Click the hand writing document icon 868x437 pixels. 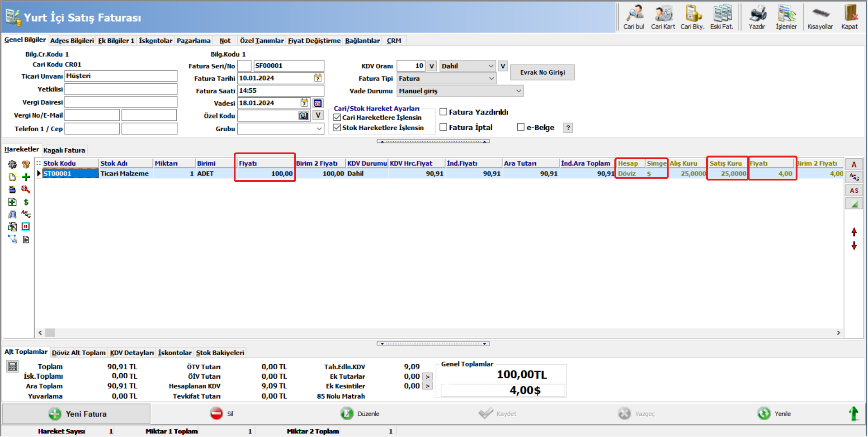pos(12,227)
